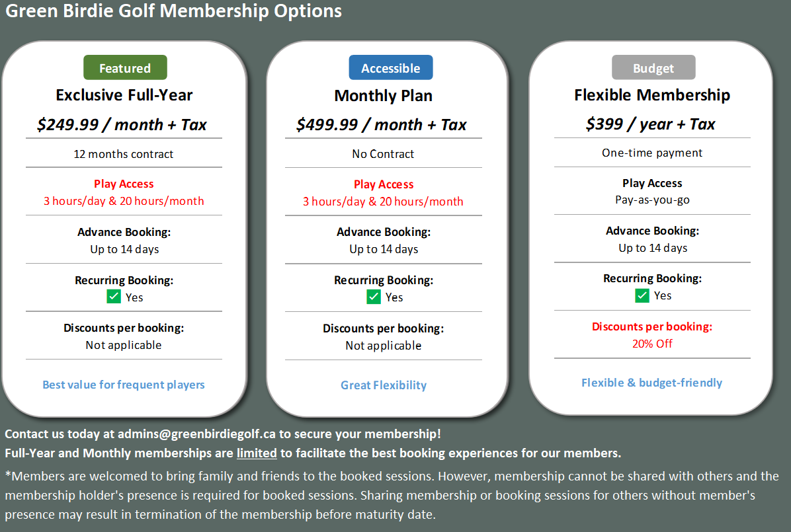Click the underlined word "limited"
Viewport: 791px width, 532px height.
[257, 453]
